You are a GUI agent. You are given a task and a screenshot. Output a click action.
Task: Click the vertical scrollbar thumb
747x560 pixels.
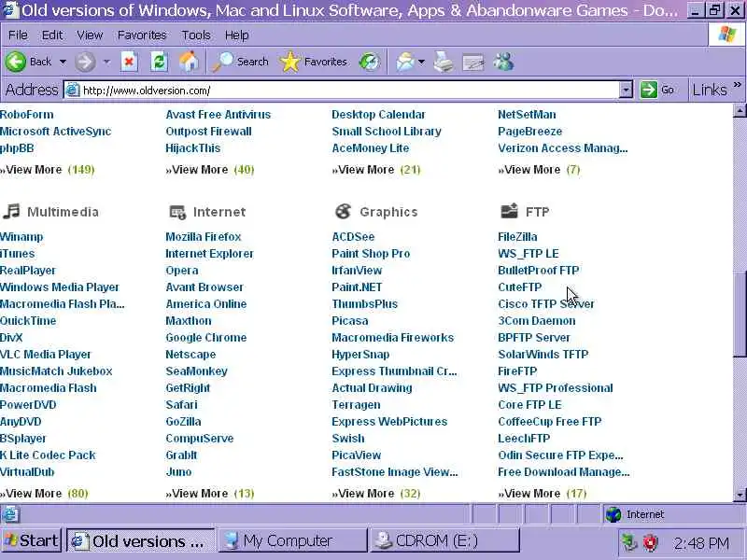tap(740, 315)
